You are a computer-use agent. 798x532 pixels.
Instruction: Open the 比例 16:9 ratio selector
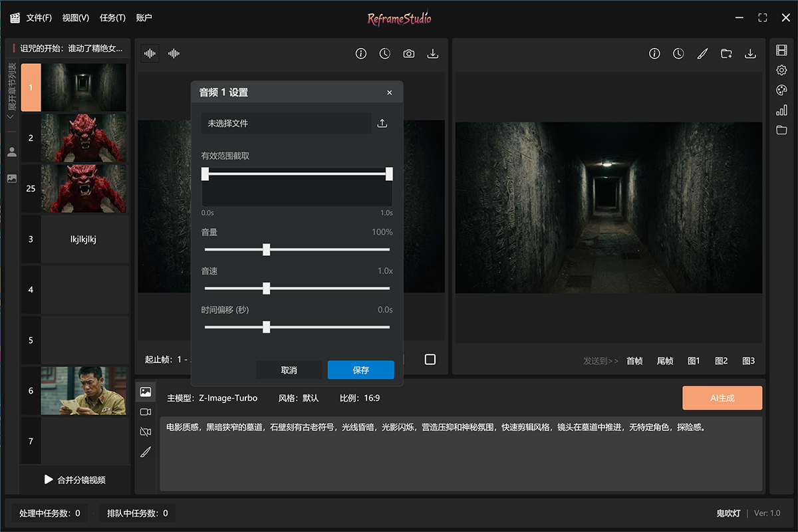click(360, 398)
